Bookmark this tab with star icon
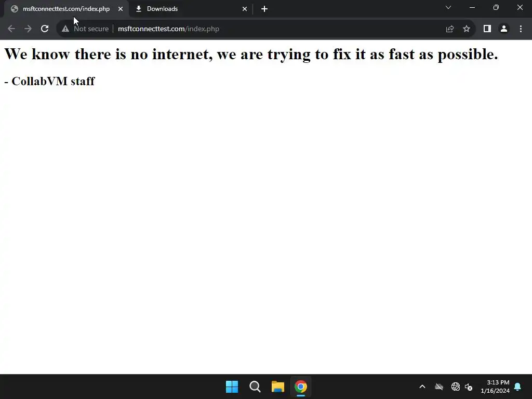532x399 pixels. [467, 29]
